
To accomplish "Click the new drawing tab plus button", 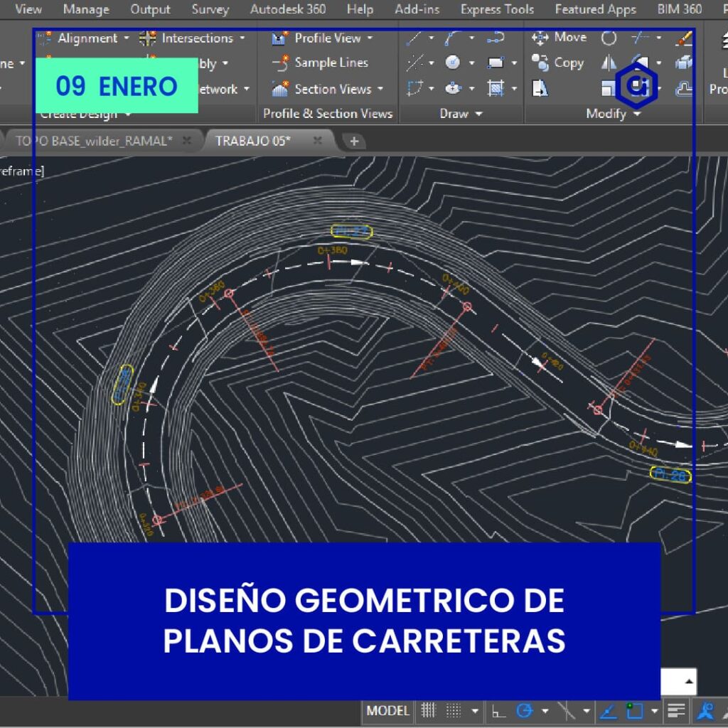I will click(x=353, y=141).
